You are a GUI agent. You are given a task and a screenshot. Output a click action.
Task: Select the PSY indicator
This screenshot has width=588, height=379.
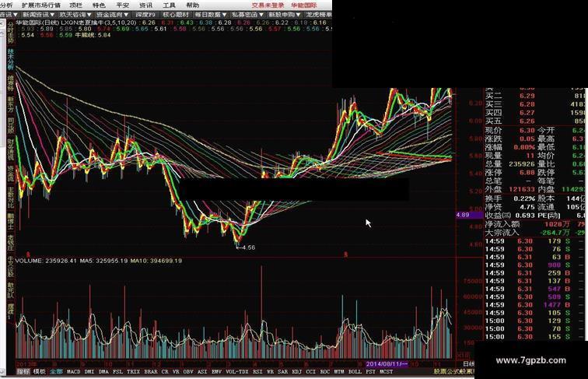pyautogui.click(x=370, y=371)
